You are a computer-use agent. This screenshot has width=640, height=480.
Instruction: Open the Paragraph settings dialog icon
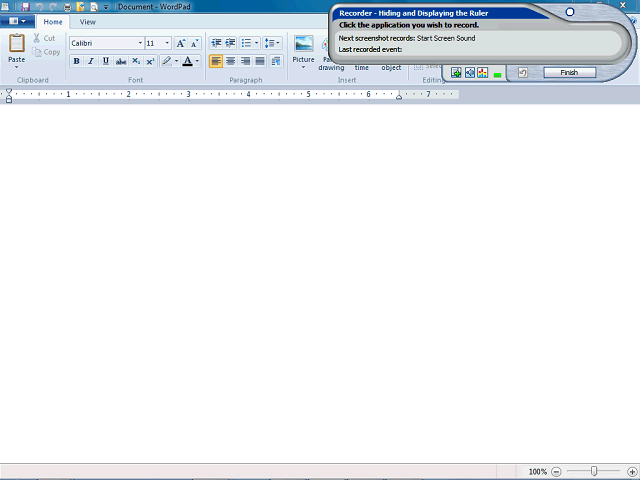click(276, 61)
